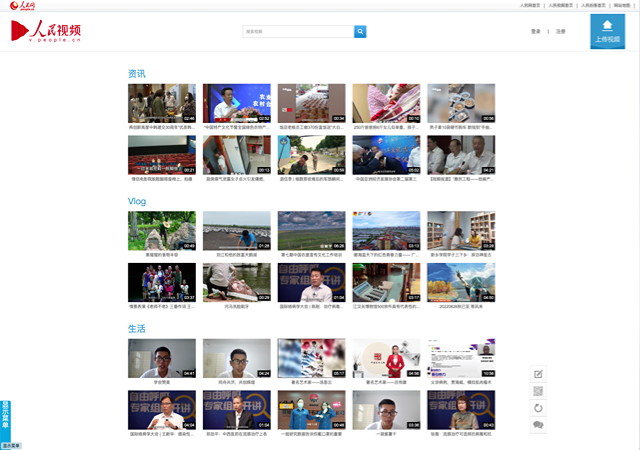
Task: Play the museum typewriter desk vlog
Action: (386, 283)
